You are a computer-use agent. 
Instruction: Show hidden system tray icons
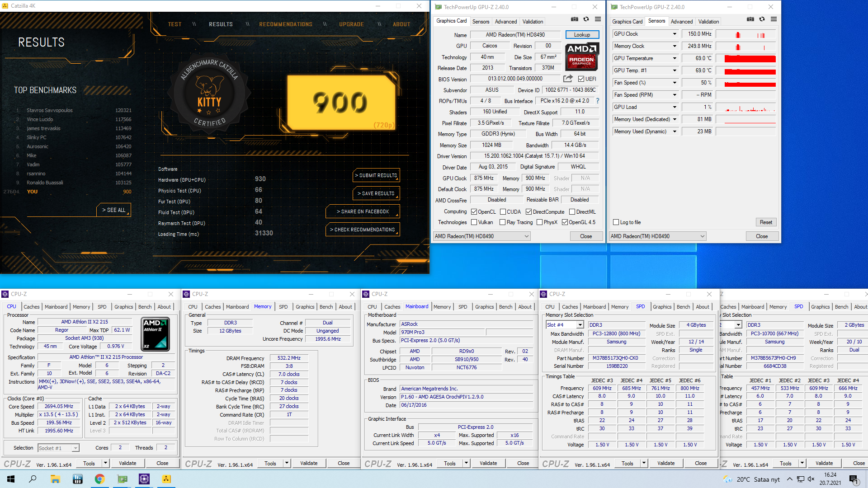(x=789, y=479)
